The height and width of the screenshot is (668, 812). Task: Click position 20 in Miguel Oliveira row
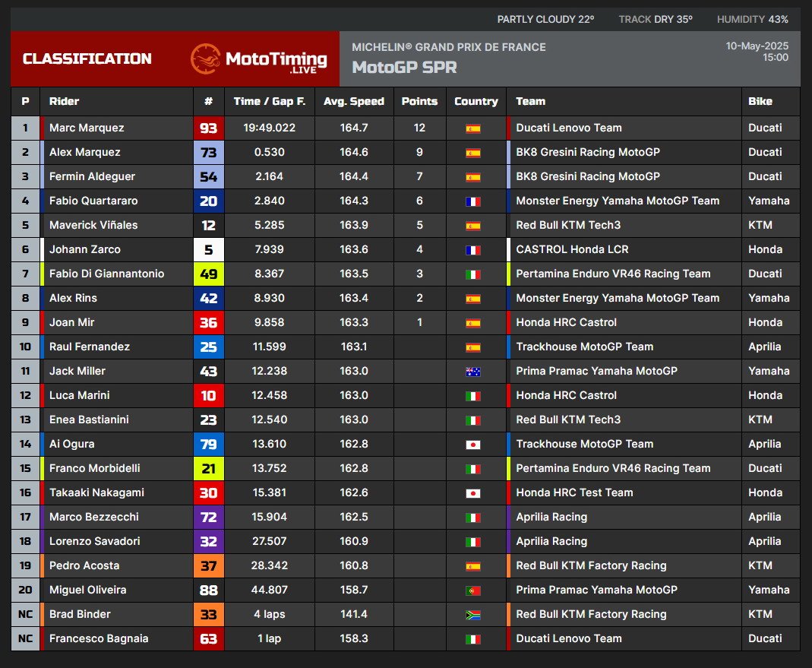click(x=25, y=590)
